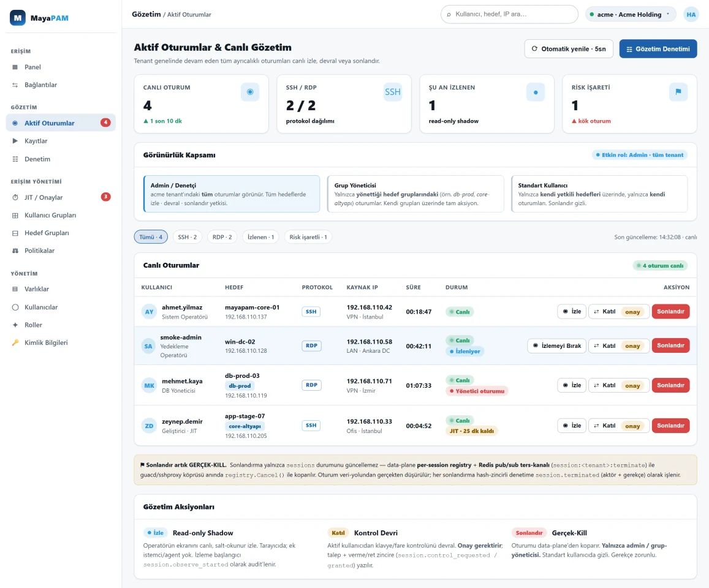Screen dimensions: 709x588
Task: Click the core-altyapı group tag
Action: point(245,426)
